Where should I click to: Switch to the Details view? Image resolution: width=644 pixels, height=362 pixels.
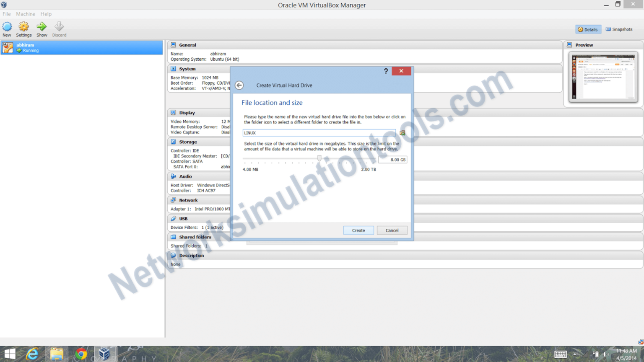click(x=588, y=29)
